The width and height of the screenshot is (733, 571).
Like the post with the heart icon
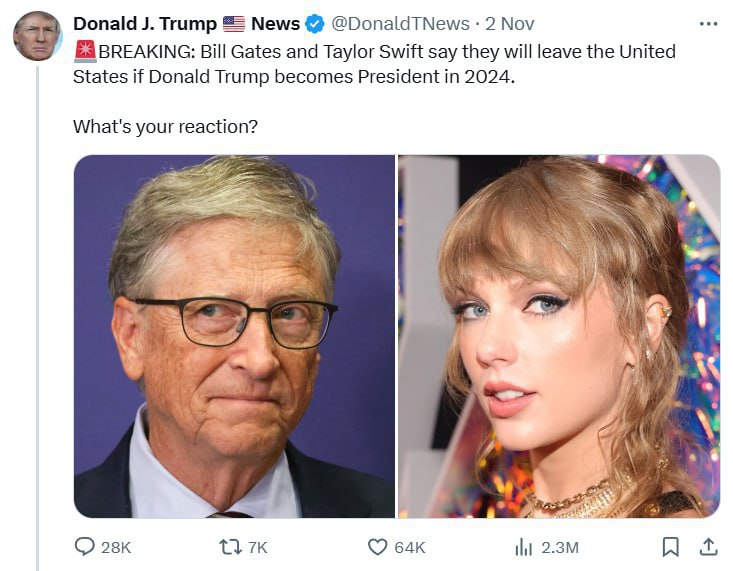pos(377,546)
